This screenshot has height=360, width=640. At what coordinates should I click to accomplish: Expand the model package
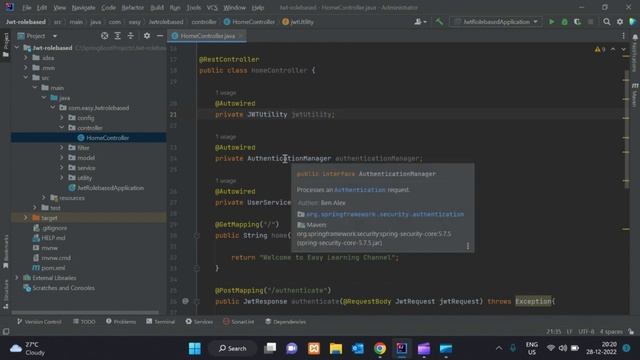[62, 158]
